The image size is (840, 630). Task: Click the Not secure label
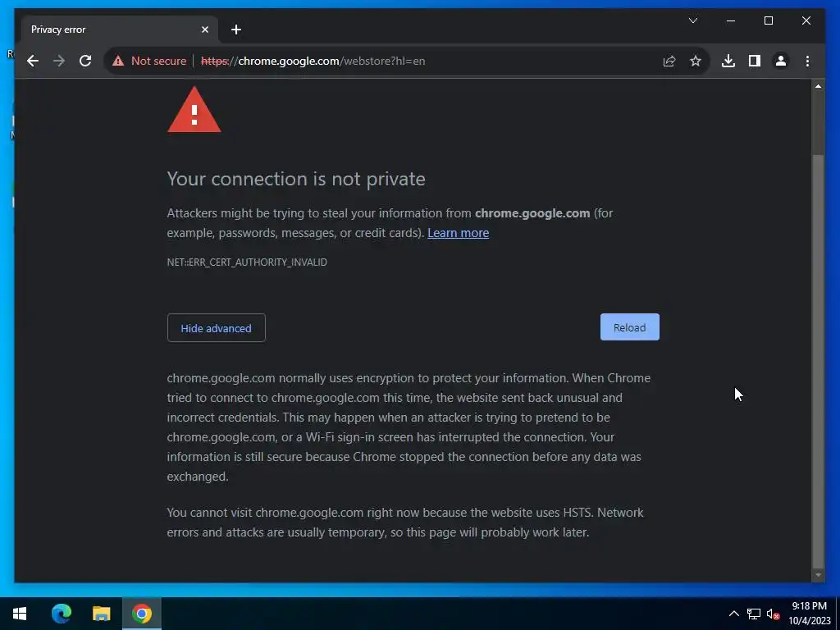[158, 61]
